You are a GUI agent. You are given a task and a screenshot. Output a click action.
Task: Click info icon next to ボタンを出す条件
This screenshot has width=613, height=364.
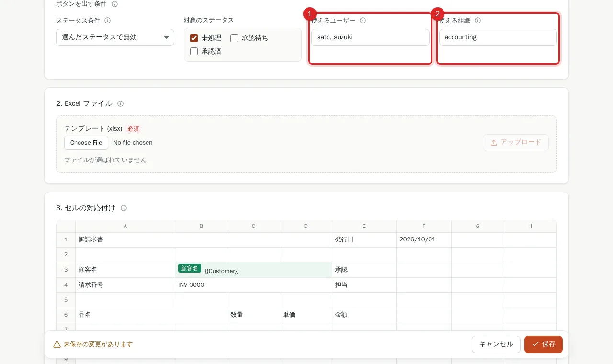114,4
